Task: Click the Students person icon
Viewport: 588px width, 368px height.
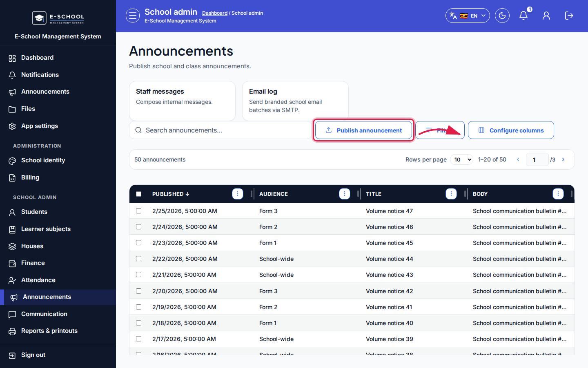Action: click(12, 212)
